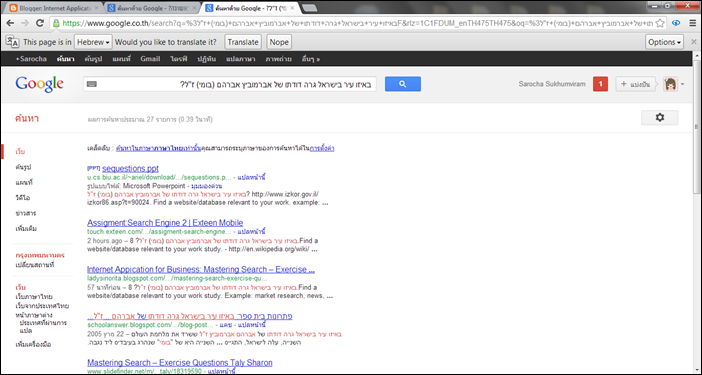Open Internet Appication for Business: Mastering Search result
The image size is (702, 375).
[x=201, y=269]
